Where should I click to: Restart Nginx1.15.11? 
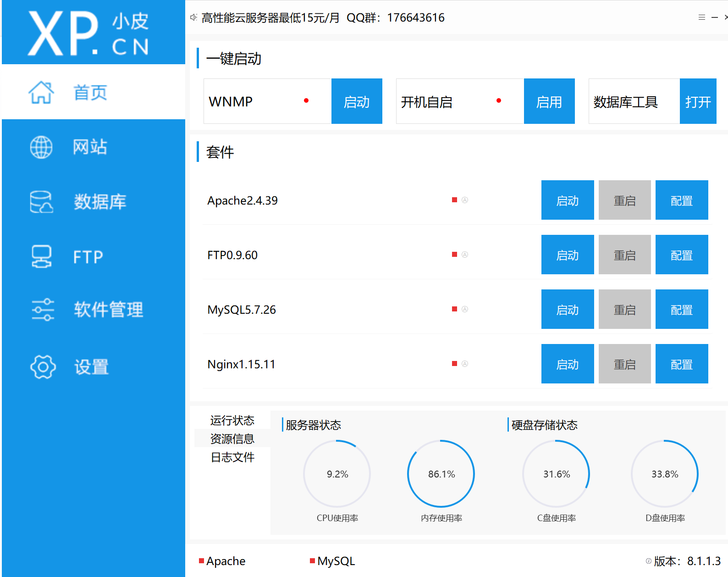pos(625,364)
